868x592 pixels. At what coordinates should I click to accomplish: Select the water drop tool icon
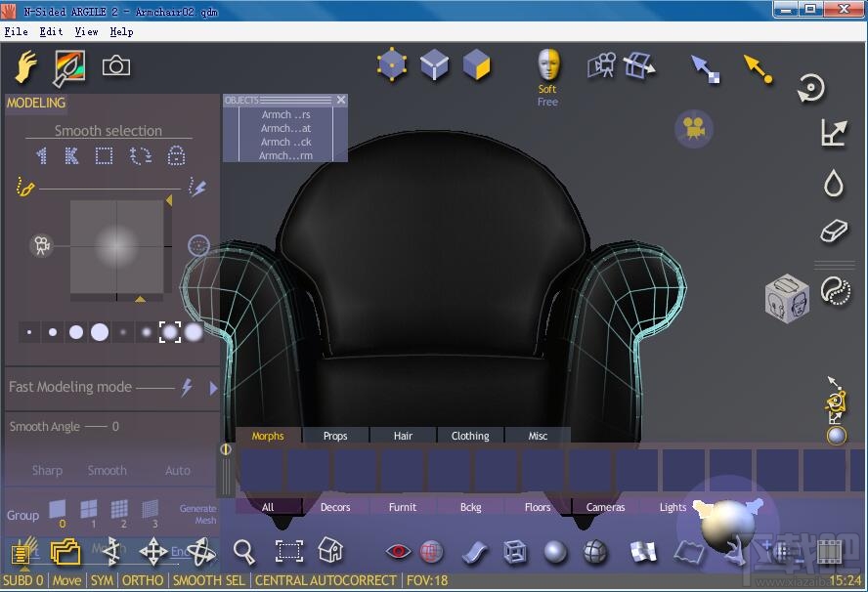[x=834, y=183]
